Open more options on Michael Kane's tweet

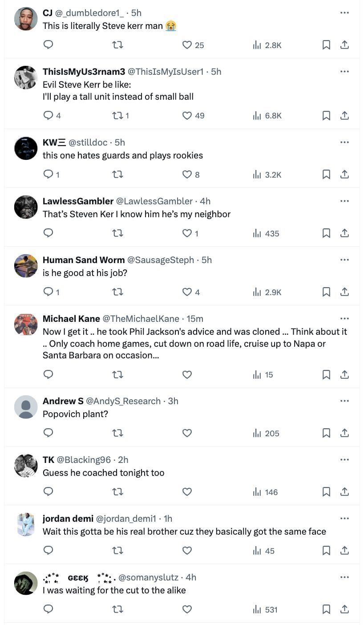[344, 318]
